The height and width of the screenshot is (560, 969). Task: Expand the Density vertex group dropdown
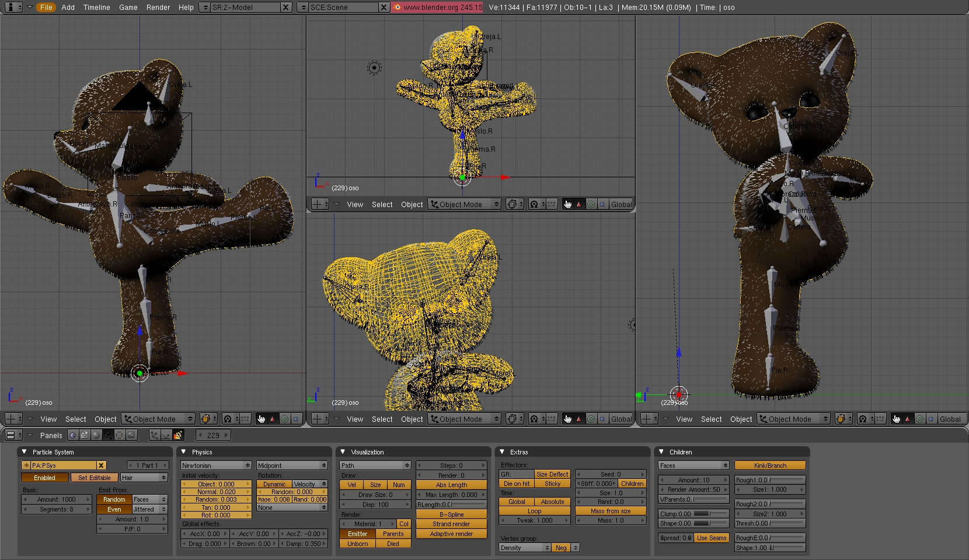(x=525, y=548)
